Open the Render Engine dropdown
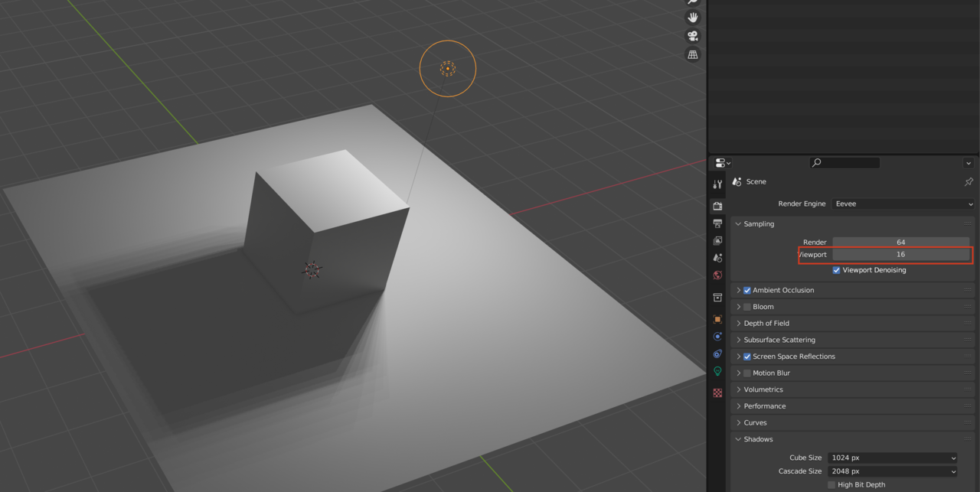Viewport: 980px width, 492px height. tap(903, 204)
